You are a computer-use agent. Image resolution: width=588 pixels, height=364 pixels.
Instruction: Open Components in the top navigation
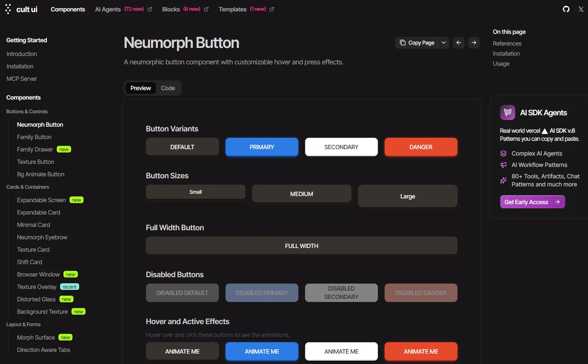(x=68, y=9)
